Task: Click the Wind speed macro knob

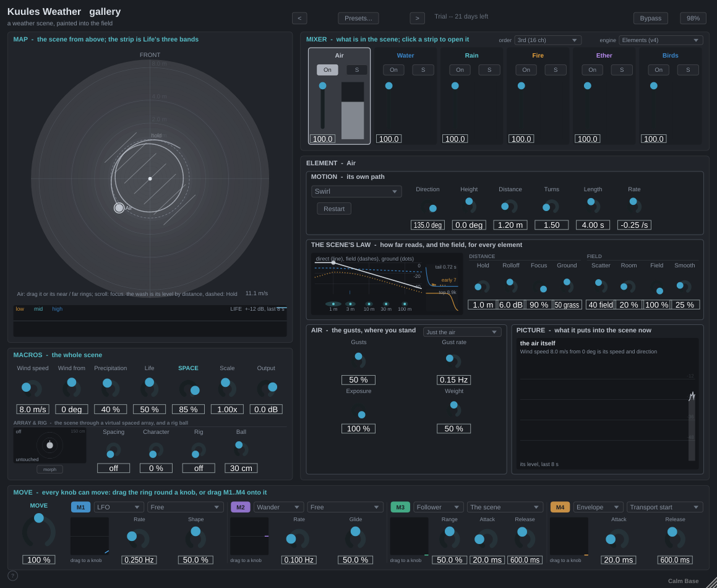Action: pyautogui.click(x=32, y=388)
